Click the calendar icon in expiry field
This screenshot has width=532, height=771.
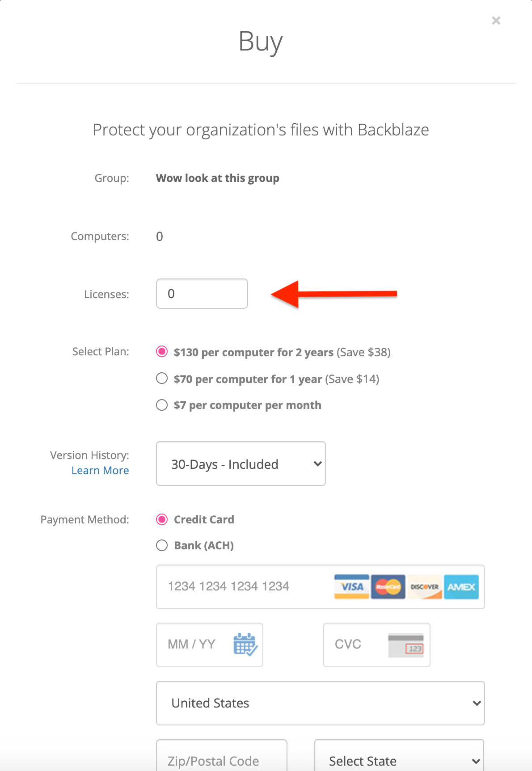[x=245, y=644]
